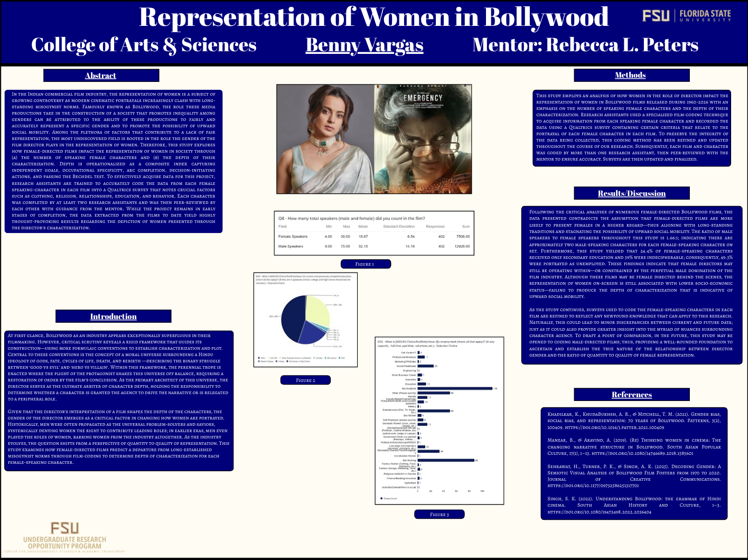Click the Methods section heading
Viewport: 748px width, 560px height.
pyautogui.click(x=630, y=75)
